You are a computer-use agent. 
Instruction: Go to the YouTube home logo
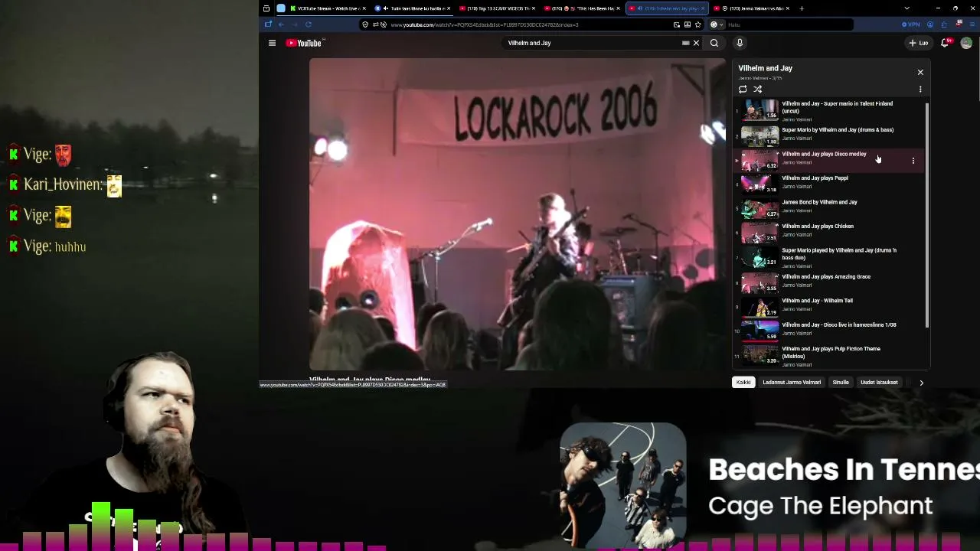[x=304, y=43]
